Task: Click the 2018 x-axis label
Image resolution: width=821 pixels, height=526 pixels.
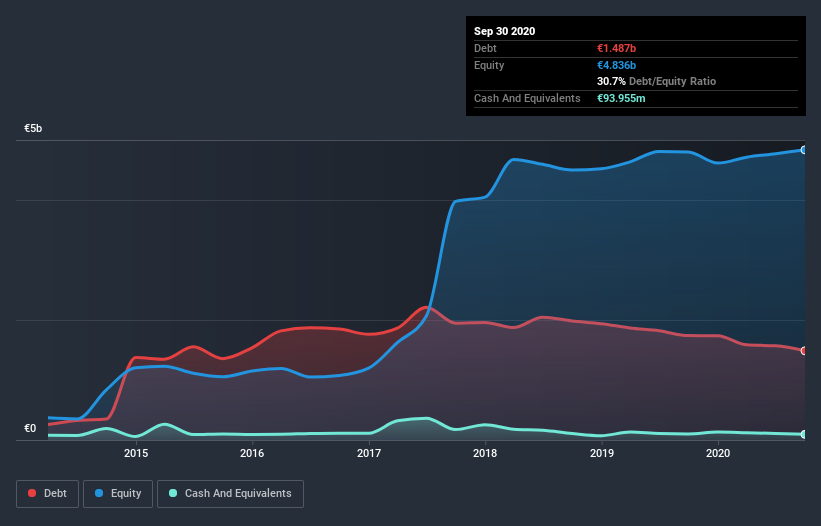Action: pyautogui.click(x=485, y=453)
